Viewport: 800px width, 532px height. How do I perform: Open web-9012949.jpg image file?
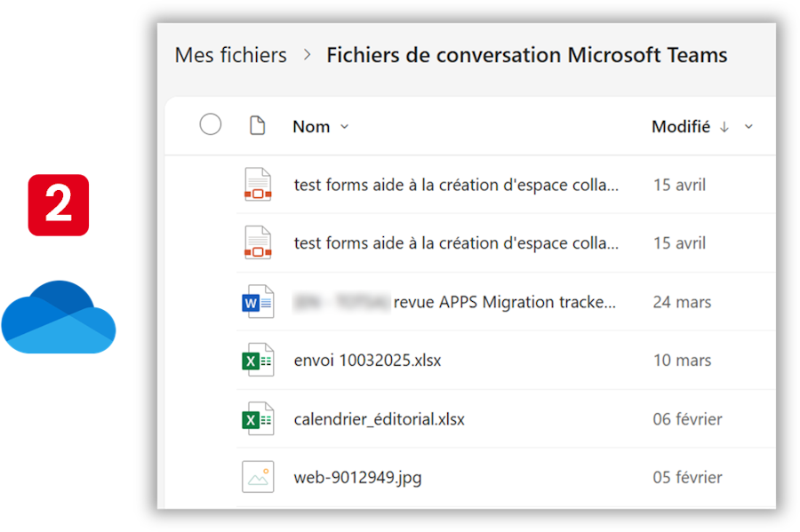(x=357, y=478)
